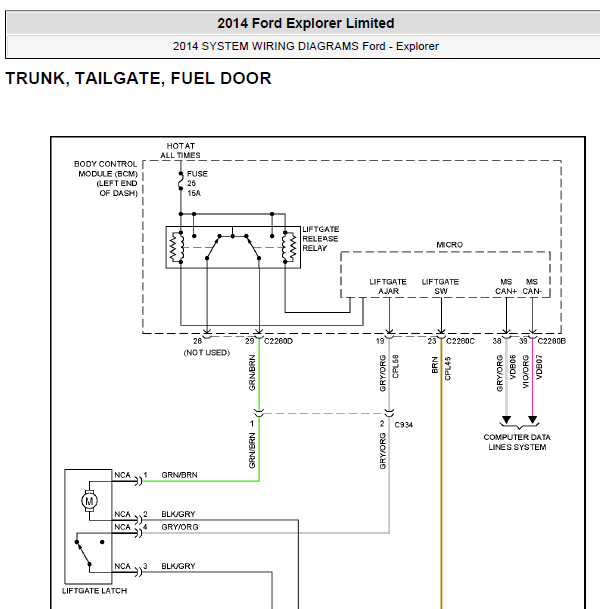The image size is (600, 609).
Task: Click the "MICRO" module label
Action: (449, 245)
